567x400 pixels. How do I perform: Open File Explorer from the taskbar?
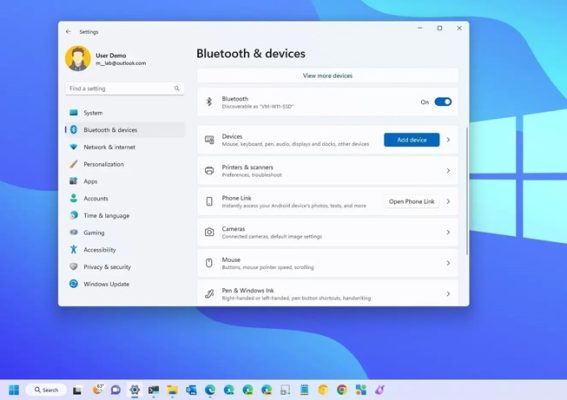click(x=172, y=390)
